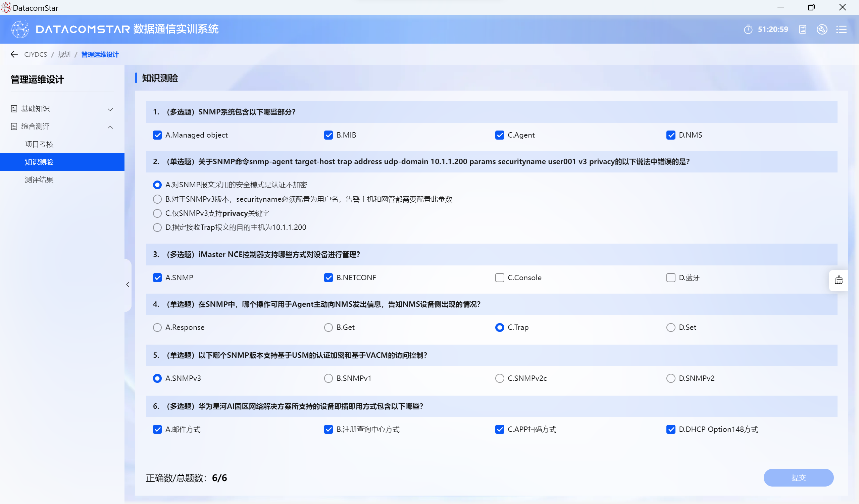Click the timer clock icon in header
The width and height of the screenshot is (859, 504).
pos(748,29)
